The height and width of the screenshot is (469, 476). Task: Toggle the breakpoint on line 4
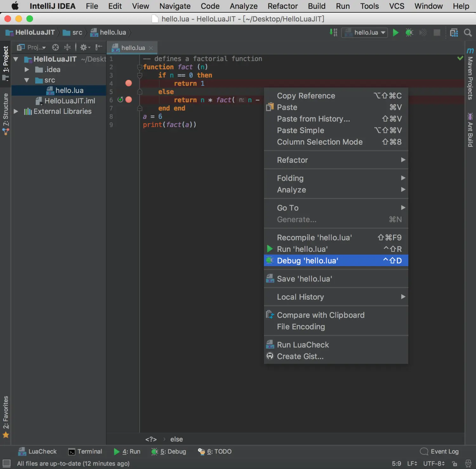click(129, 83)
